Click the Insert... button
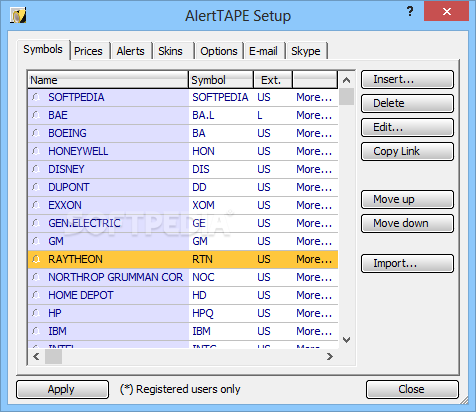Viewport: 476px width, 412px height. coord(407,79)
